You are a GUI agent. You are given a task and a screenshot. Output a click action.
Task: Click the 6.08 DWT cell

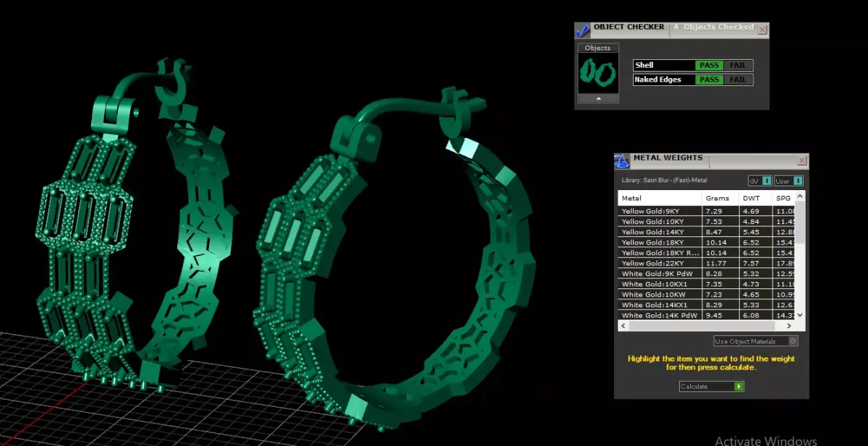tap(755, 316)
